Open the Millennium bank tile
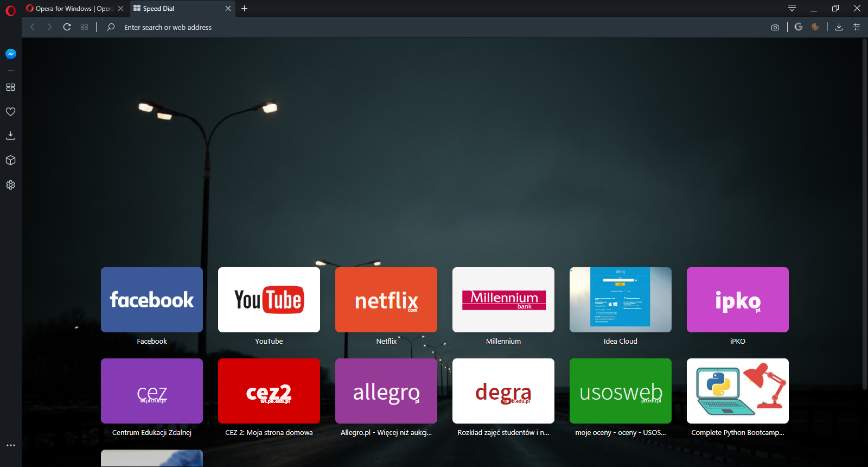The width and height of the screenshot is (868, 467). (503, 300)
